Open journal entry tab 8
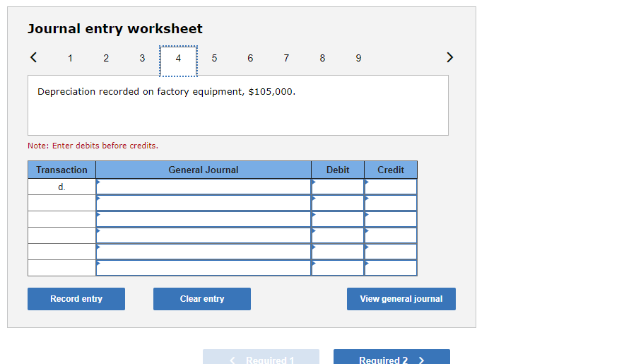The height and width of the screenshot is (364, 636). [x=322, y=58]
